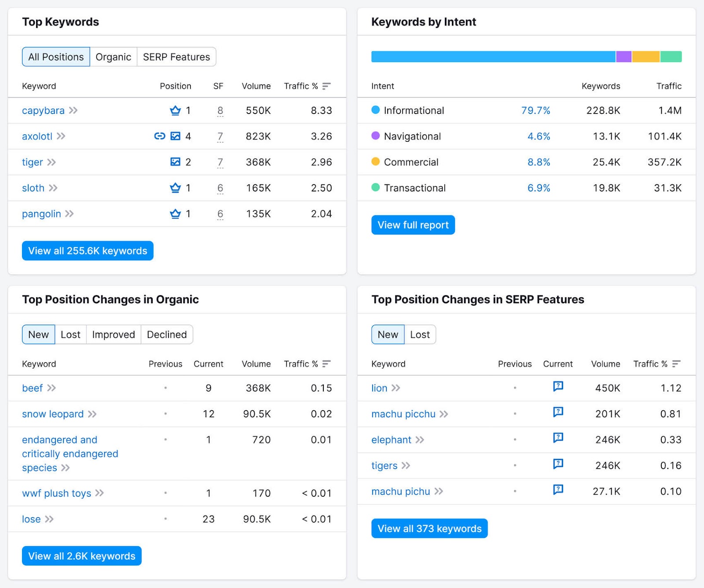Select the crown icon beside pangolin
The width and height of the screenshot is (704, 588).
(175, 214)
